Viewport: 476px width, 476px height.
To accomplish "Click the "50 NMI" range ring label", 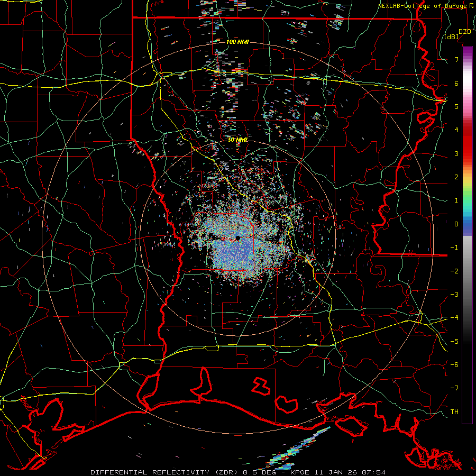I will [238, 140].
